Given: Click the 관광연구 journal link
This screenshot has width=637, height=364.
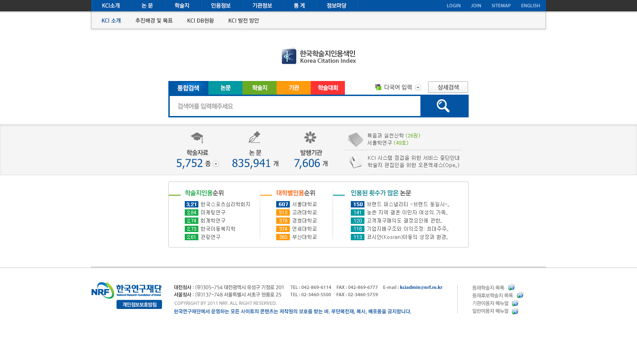Looking at the screenshot, I should point(210,237).
